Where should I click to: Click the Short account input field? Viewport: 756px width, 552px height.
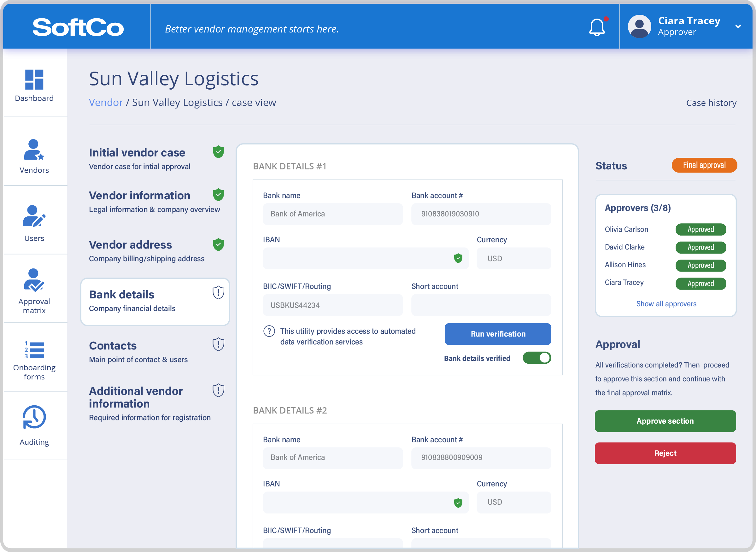(481, 305)
